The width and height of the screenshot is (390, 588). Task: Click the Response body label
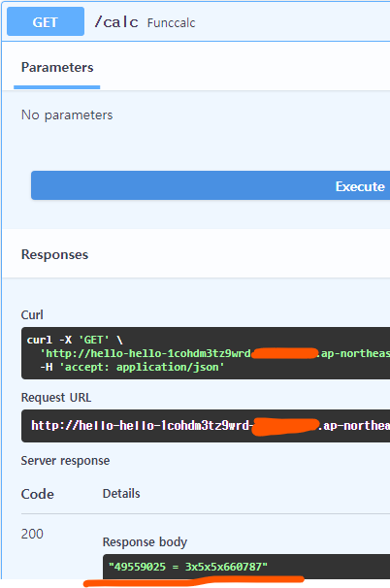(145, 541)
